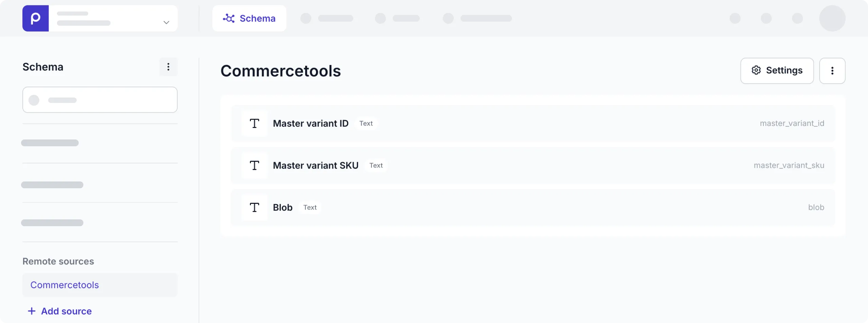This screenshot has height=323, width=868.
Task: Click the Schema network icon in tab
Action: pos(229,18)
